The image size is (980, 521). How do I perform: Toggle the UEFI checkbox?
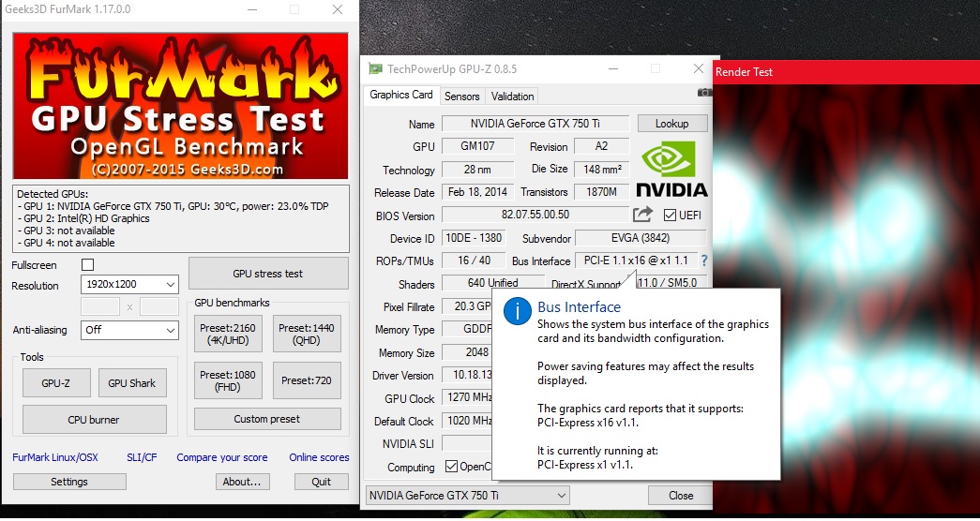click(x=670, y=215)
